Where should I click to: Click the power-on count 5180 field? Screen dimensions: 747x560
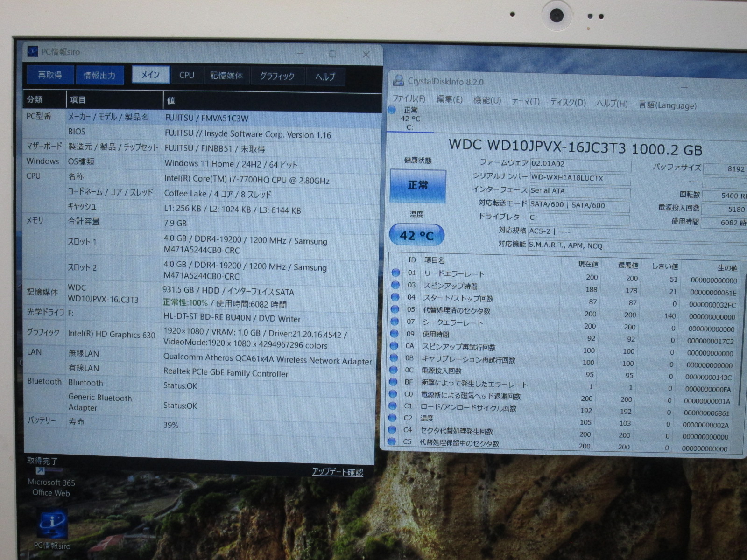(x=725, y=210)
